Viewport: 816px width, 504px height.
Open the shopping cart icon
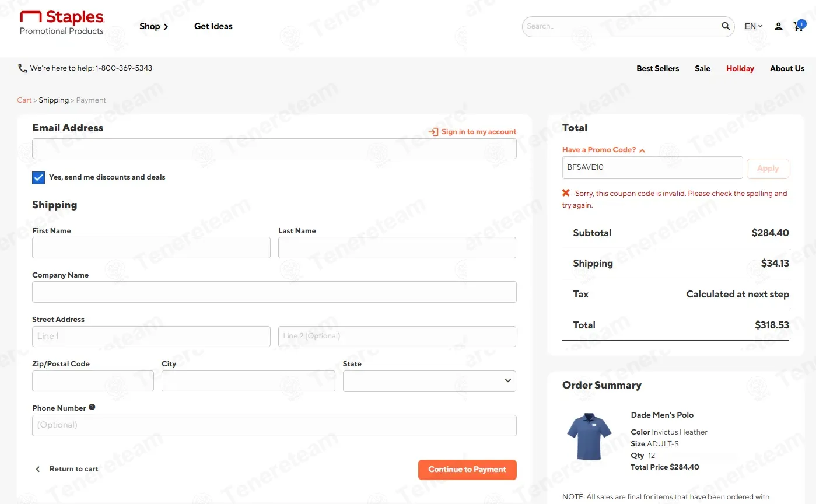tap(799, 26)
